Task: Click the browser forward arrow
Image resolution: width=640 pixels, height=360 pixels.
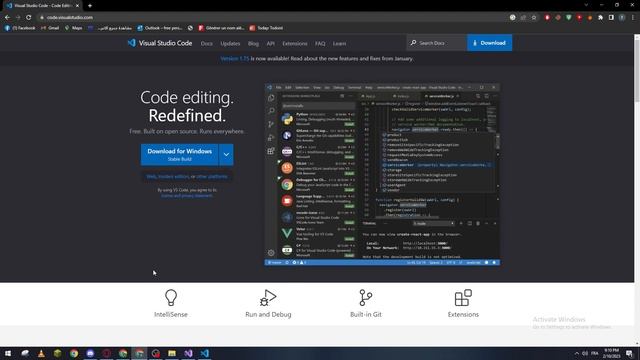Action: (18, 18)
